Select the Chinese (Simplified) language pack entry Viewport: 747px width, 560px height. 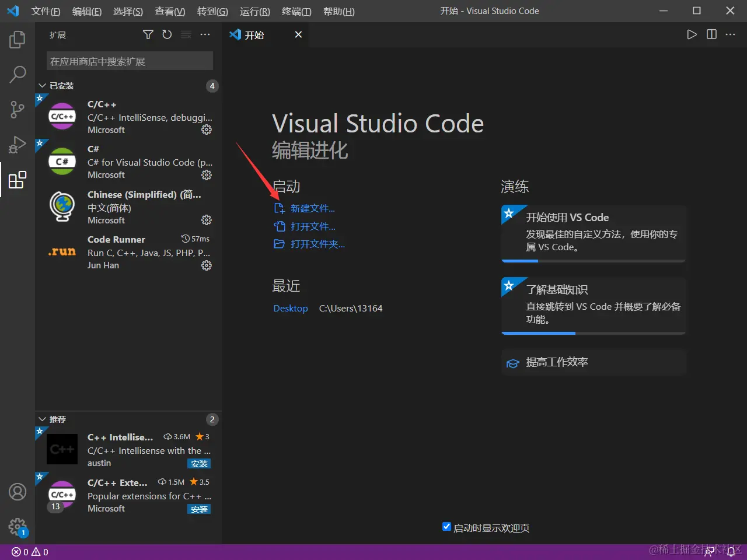coord(128,207)
